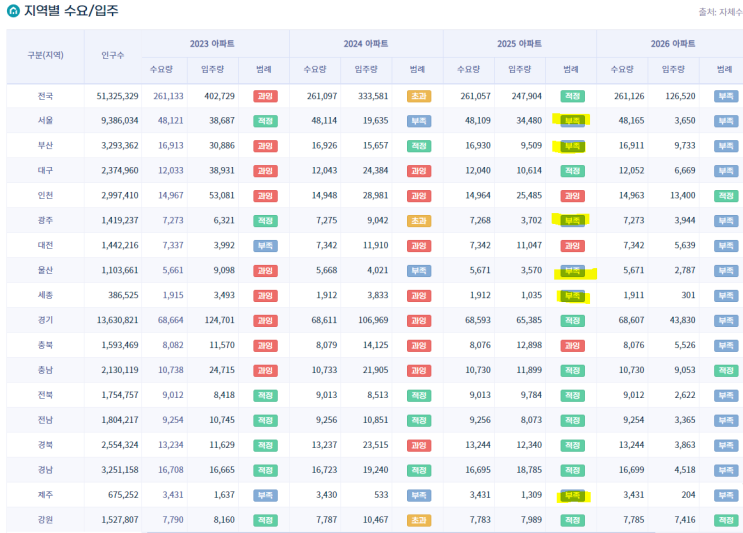The image size is (743, 533).
Task: Select the 2023 아파트 column group header
Action: coord(214,44)
